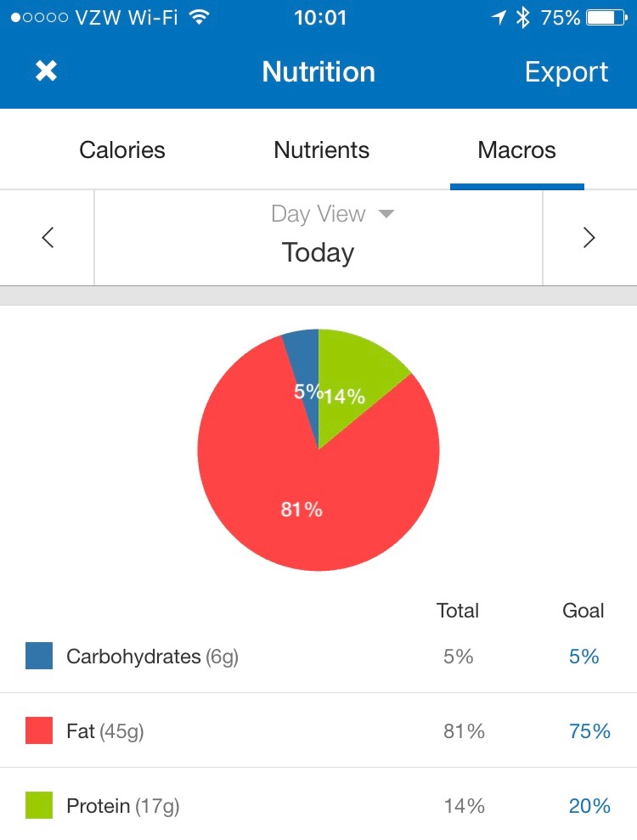Edit the Protein goal of 20%
The width and height of the screenshot is (637, 840).
click(x=589, y=806)
